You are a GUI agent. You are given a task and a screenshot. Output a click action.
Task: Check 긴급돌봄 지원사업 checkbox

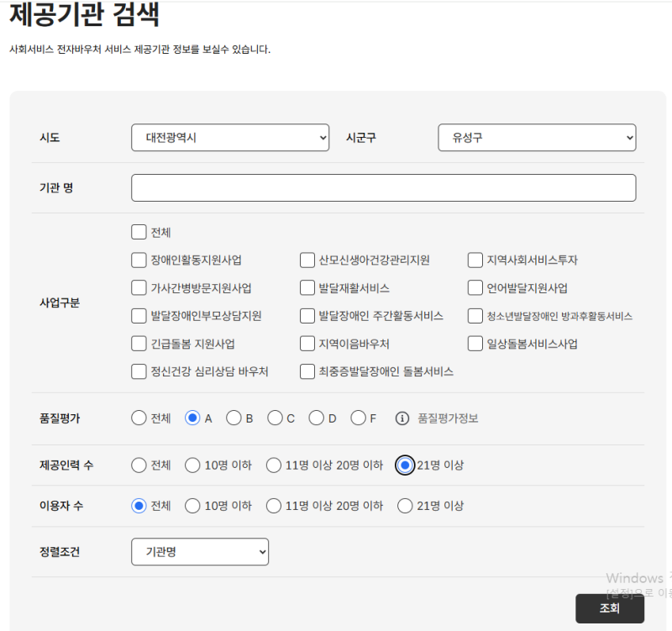139,344
